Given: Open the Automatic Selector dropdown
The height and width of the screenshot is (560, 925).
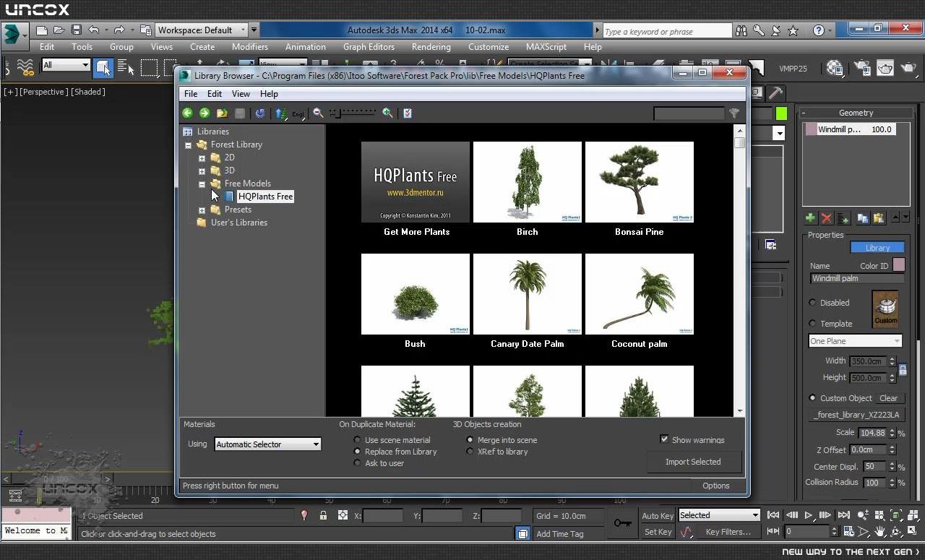Looking at the screenshot, I should click(267, 444).
